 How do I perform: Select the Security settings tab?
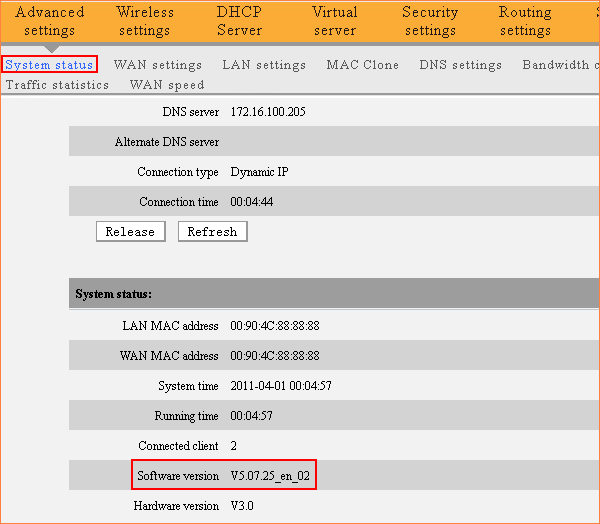430,21
